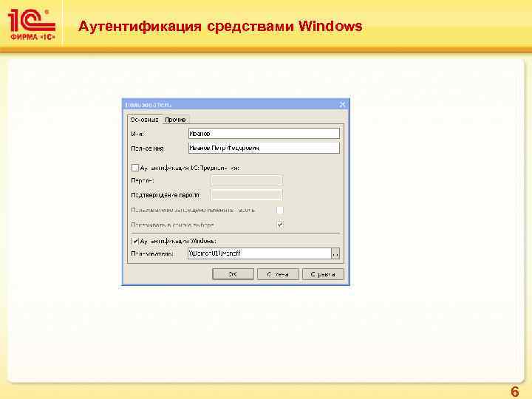The height and width of the screenshot is (399, 532).
Task: Toggle the password-change-forbidden checkbox
Action: pos(280,210)
